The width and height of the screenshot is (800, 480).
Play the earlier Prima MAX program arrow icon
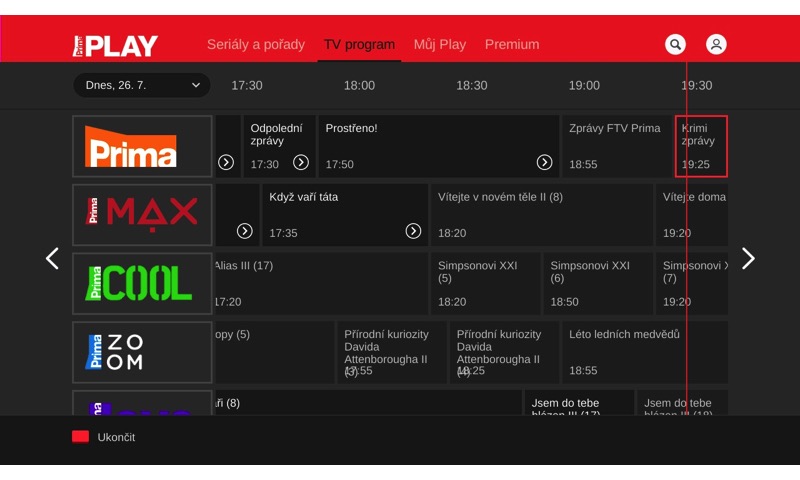(245, 231)
